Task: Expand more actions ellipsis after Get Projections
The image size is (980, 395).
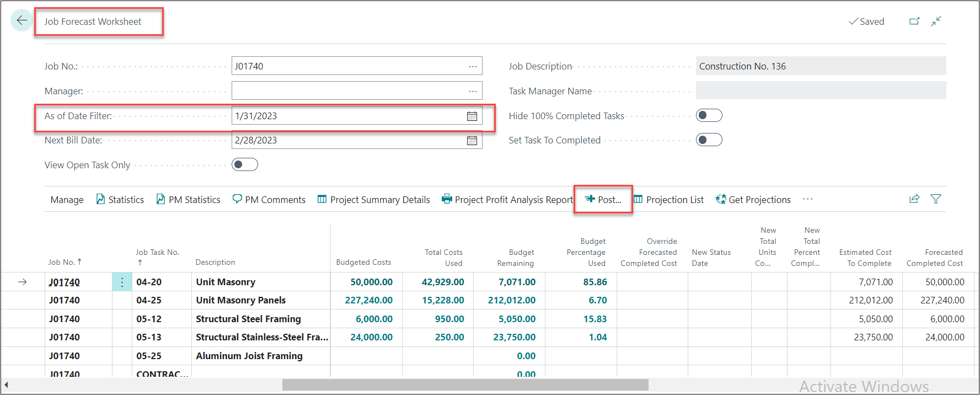Action: click(807, 199)
